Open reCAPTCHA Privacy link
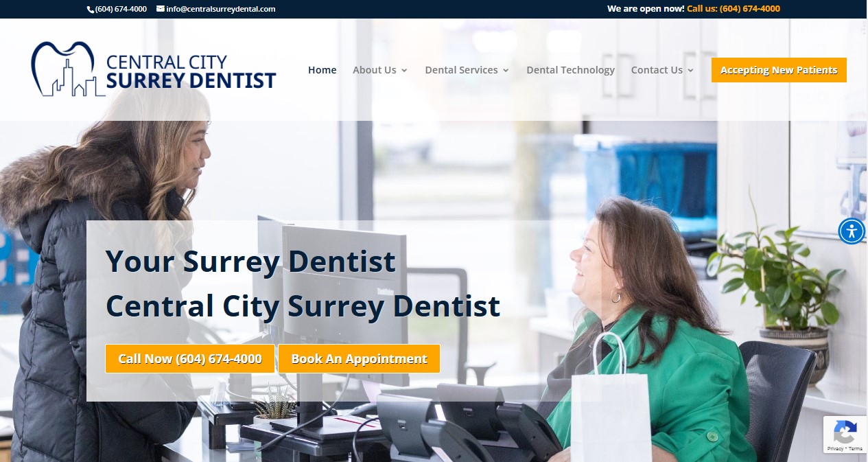This screenshot has height=462, width=868. (x=835, y=449)
